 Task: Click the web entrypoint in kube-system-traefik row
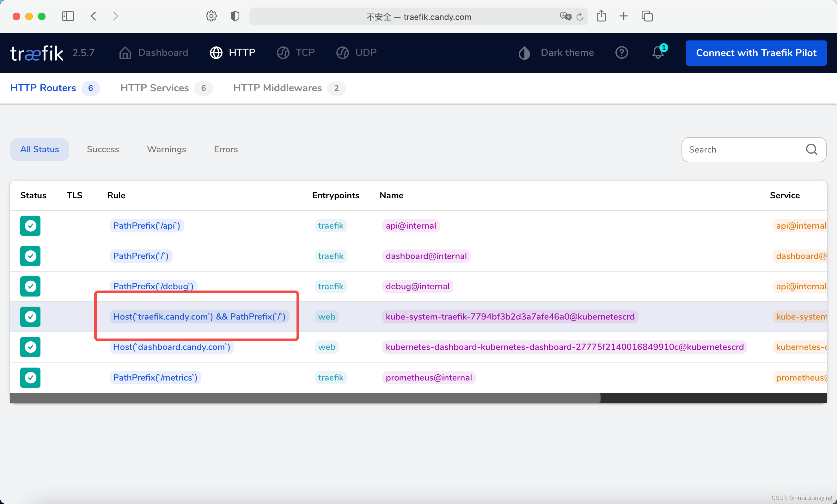tap(327, 317)
